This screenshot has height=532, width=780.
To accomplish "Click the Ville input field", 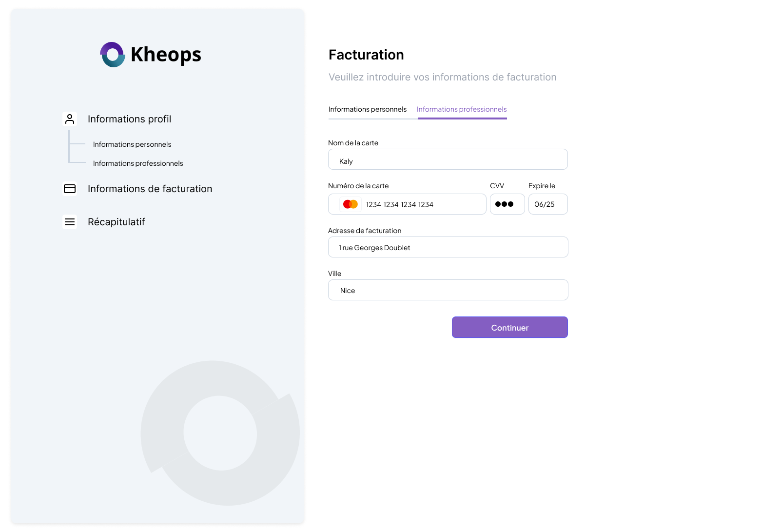I will pos(448,290).
